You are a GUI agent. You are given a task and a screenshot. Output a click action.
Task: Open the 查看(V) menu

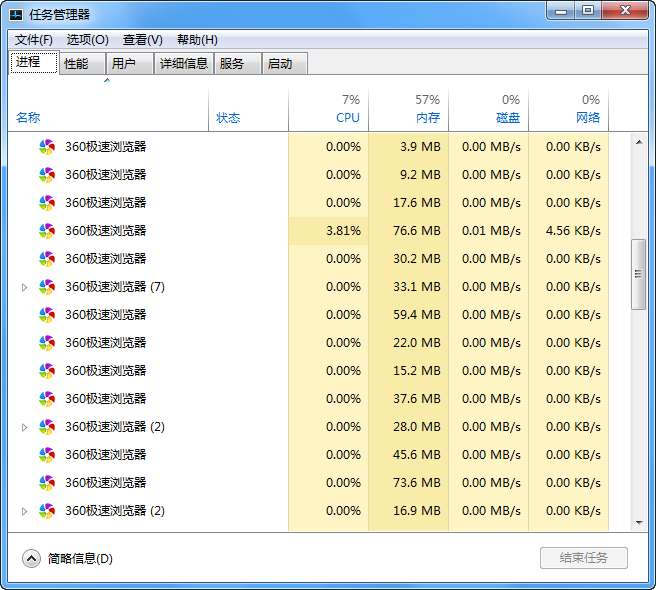143,40
